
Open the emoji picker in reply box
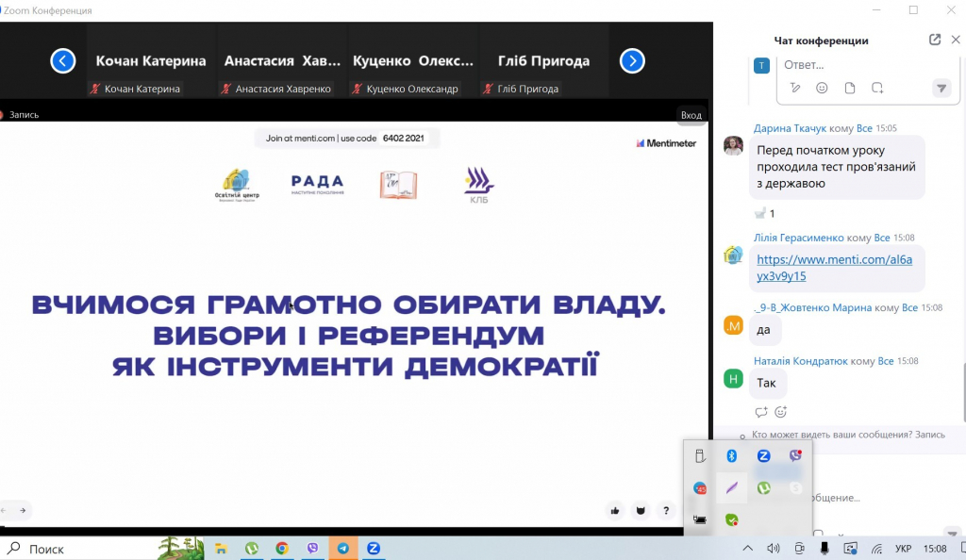[822, 88]
